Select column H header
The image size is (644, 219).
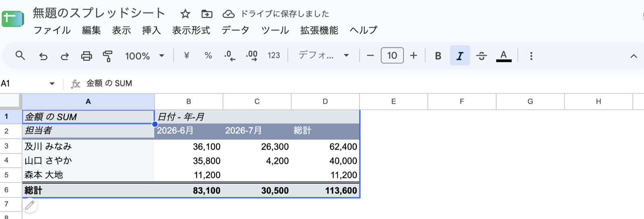click(598, 102)
